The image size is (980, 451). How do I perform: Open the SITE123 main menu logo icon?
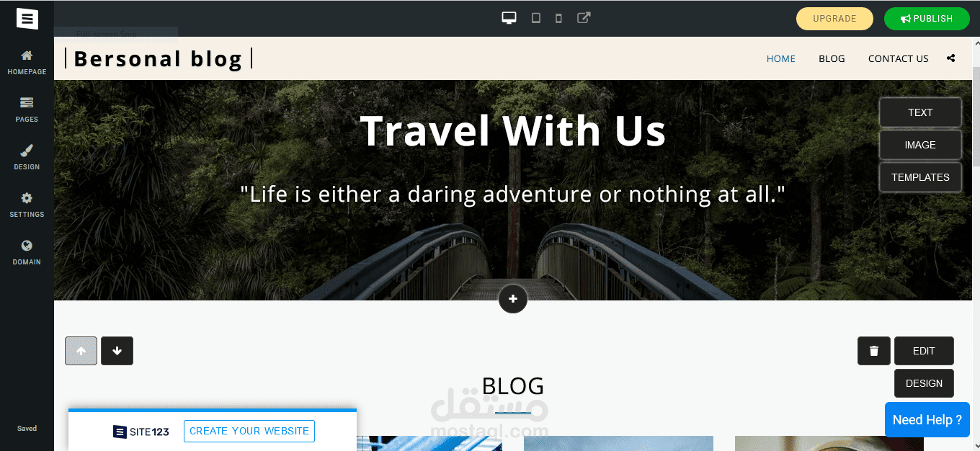tap(27, 18)
